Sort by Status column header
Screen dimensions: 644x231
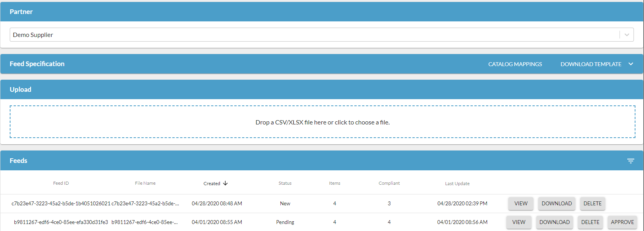point(285,183)
